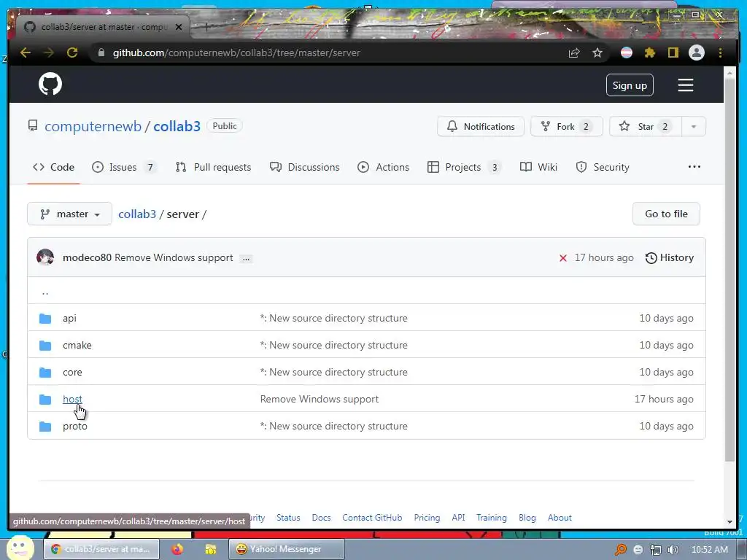Open collab3 repository title link
The image size is (747, 560).
[177, 126]
